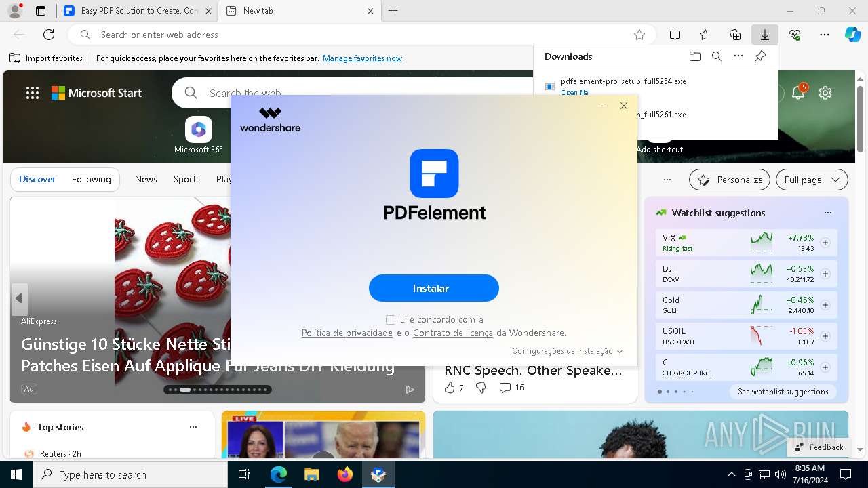Open the Manage favorites now link
Viewport: 868px width, 488px height.
pyautogui.click(x=362, y=58)
